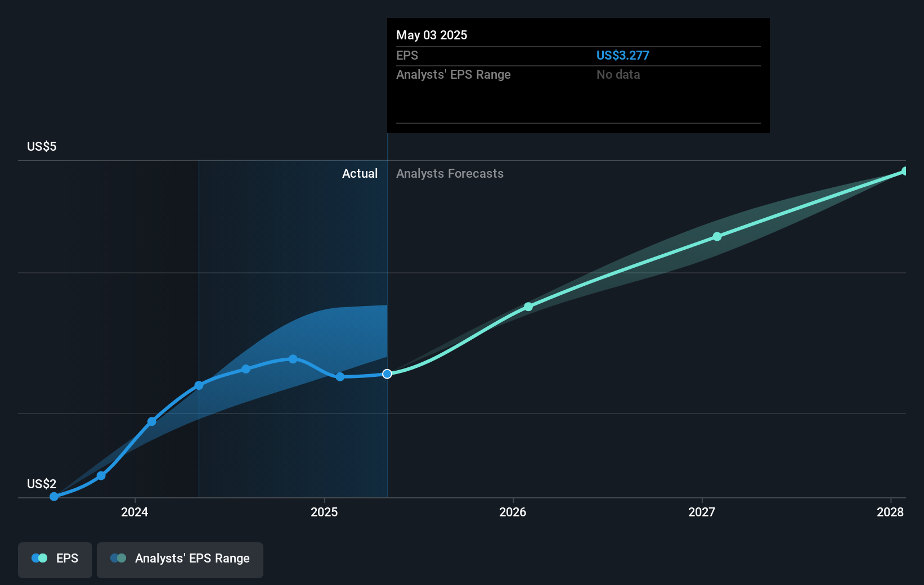
Task: Click the 'May 03 2025' tooltip date
Action: pyautogui.click(x=432, y=35)
